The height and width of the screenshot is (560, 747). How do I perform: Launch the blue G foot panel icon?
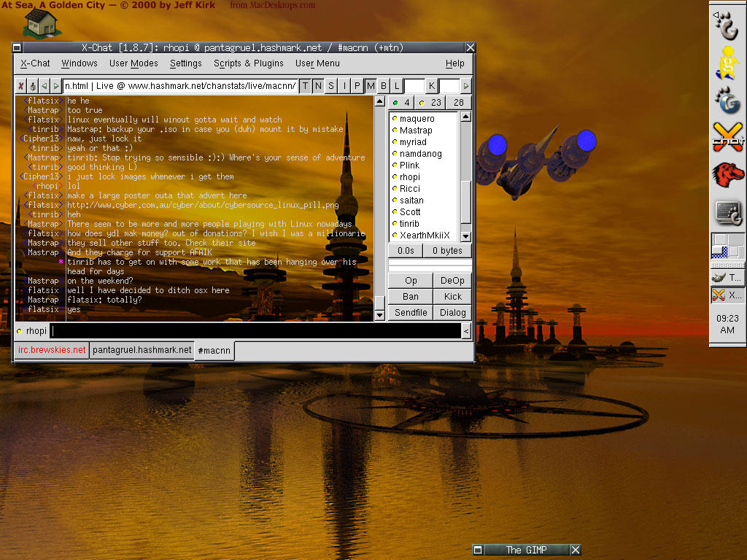point(727,100)
